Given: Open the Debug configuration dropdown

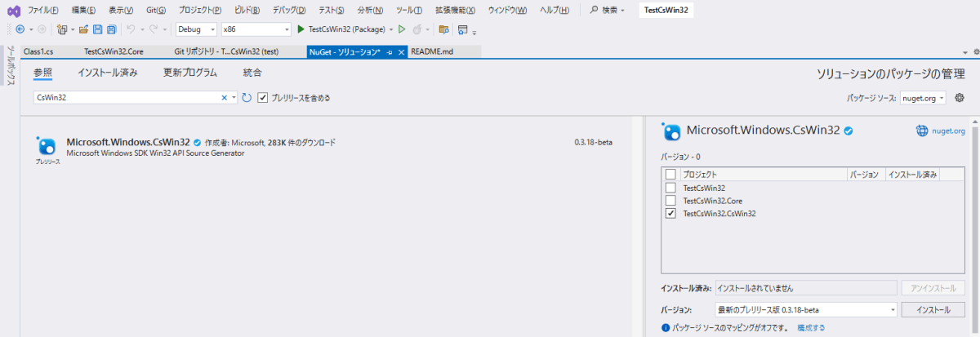Looking at the screenshot, I should click(x=196, y=29).
